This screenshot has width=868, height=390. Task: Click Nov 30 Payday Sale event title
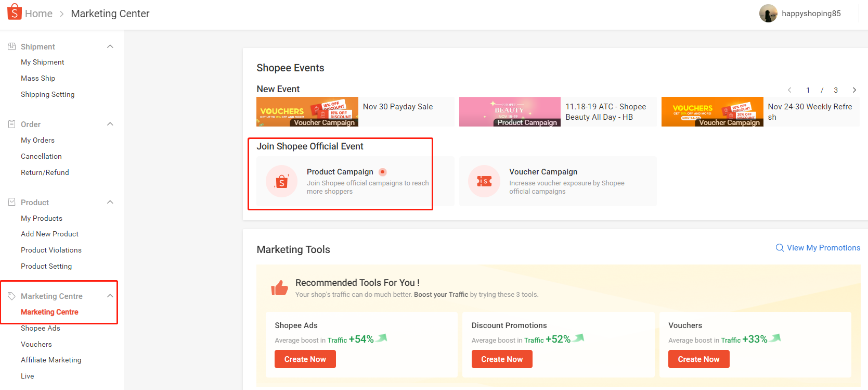pyautogui.click(x=398, y=107)
